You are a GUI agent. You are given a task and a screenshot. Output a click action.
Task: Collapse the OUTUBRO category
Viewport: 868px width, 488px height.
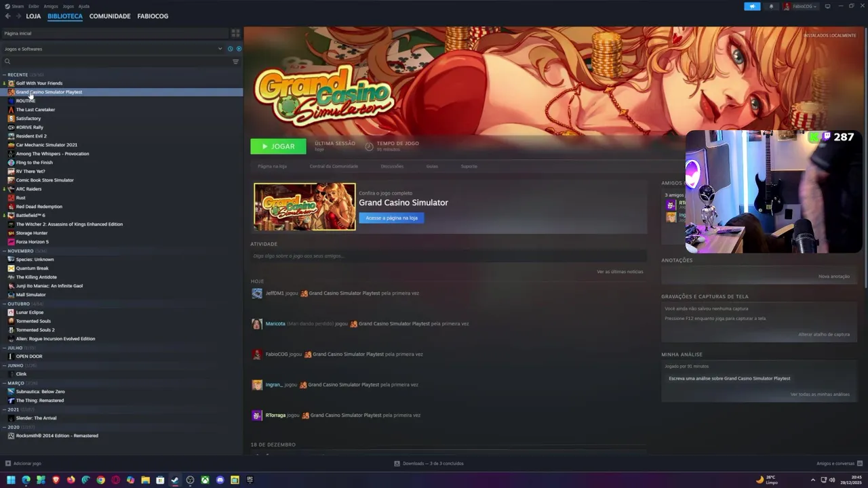tap(4, 304)
